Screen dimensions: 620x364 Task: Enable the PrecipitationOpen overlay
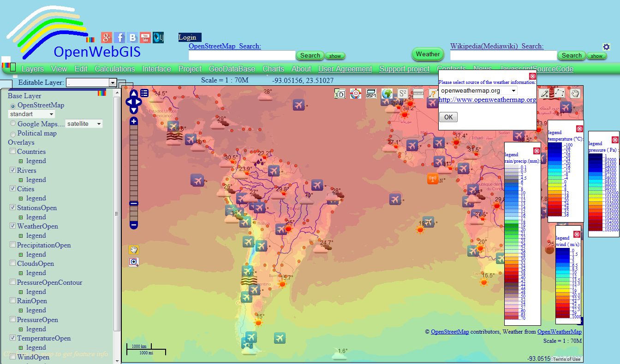[12, 245]
